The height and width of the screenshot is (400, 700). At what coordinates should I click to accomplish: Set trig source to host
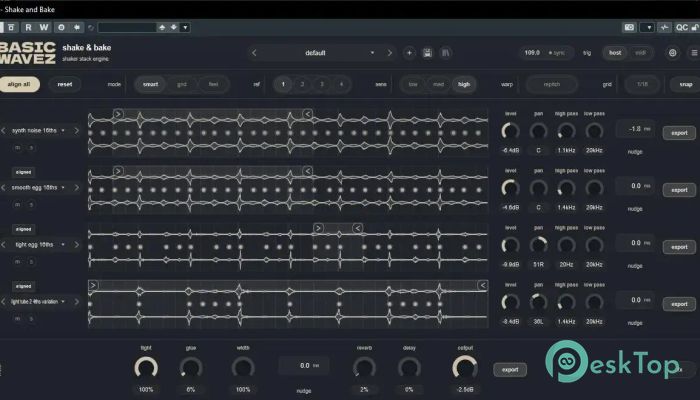tap(615, 53)
